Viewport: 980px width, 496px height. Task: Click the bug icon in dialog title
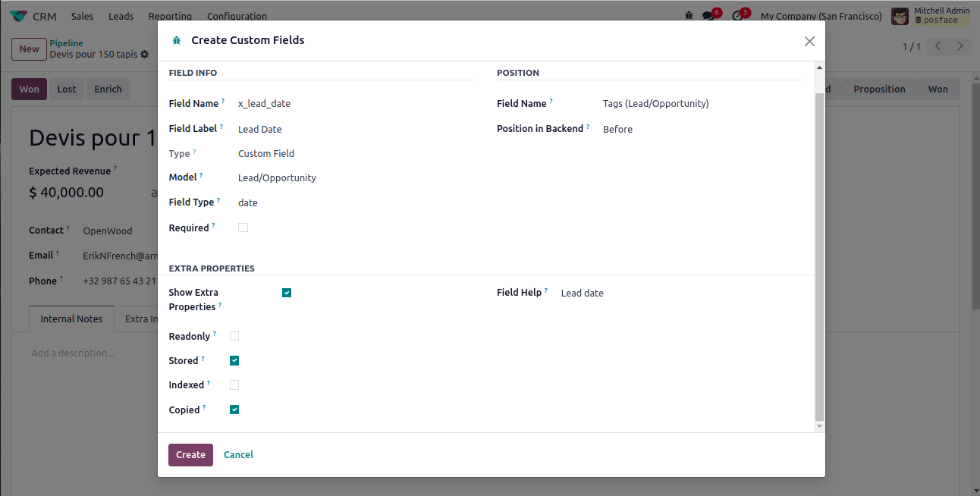coord(177,40)
